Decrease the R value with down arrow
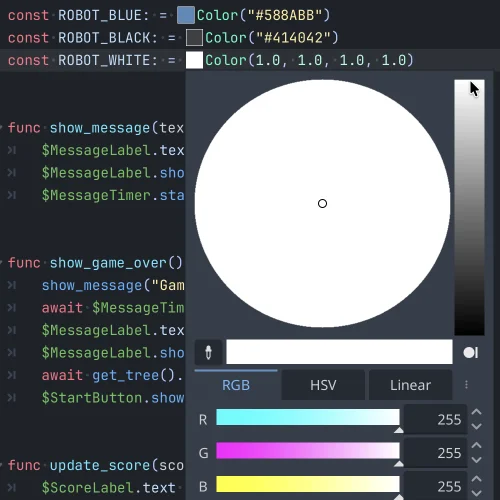500x500 pixels. tap(477, 426)
